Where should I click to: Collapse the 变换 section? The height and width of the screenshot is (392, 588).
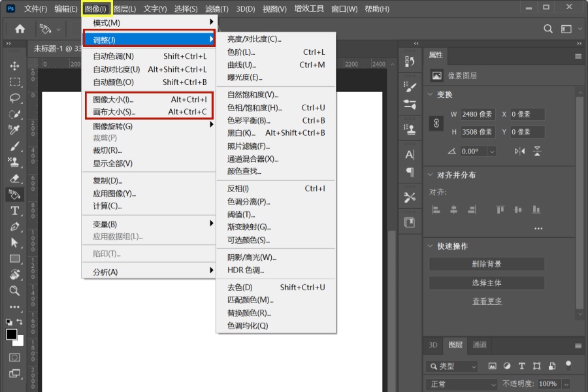(430, 94)
